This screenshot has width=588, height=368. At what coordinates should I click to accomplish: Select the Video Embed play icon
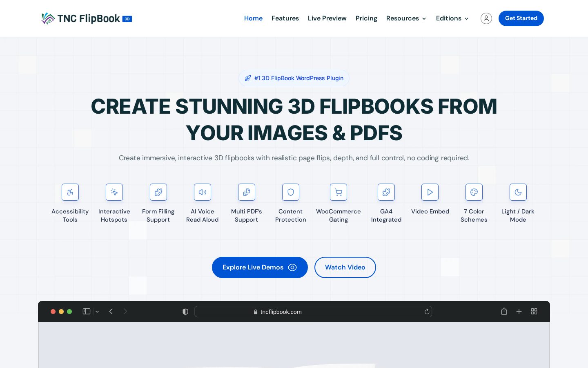(x=430, y=192)
